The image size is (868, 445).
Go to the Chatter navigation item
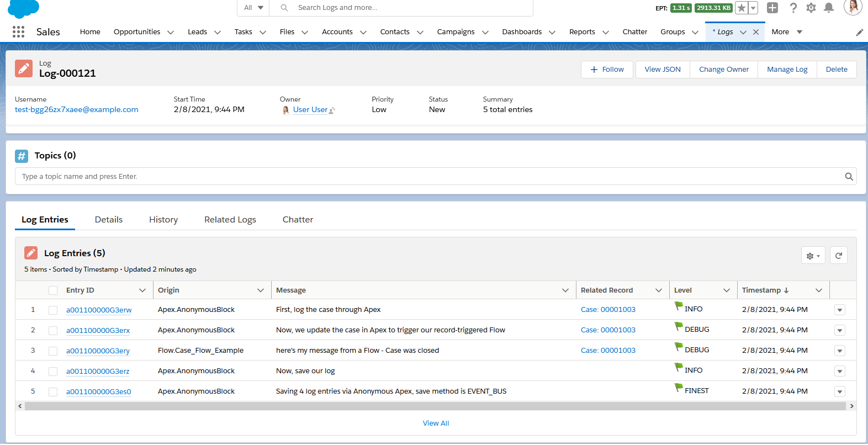pos(635,32)
